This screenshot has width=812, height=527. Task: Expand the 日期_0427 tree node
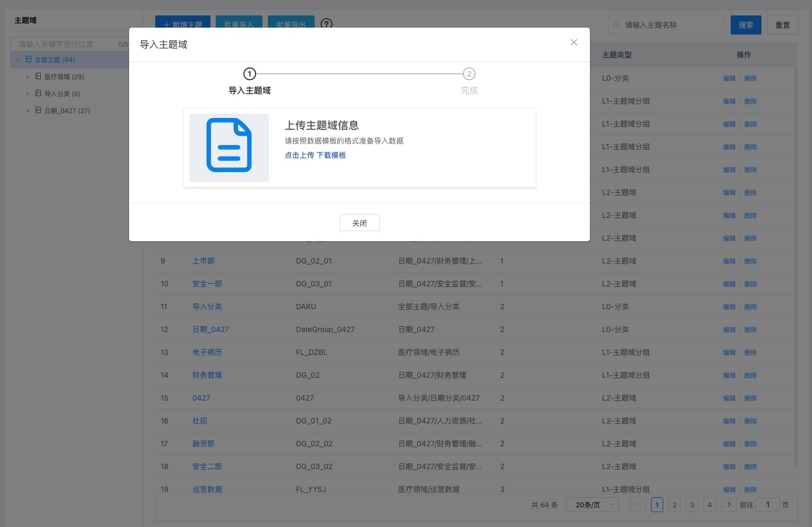point(28,111)
